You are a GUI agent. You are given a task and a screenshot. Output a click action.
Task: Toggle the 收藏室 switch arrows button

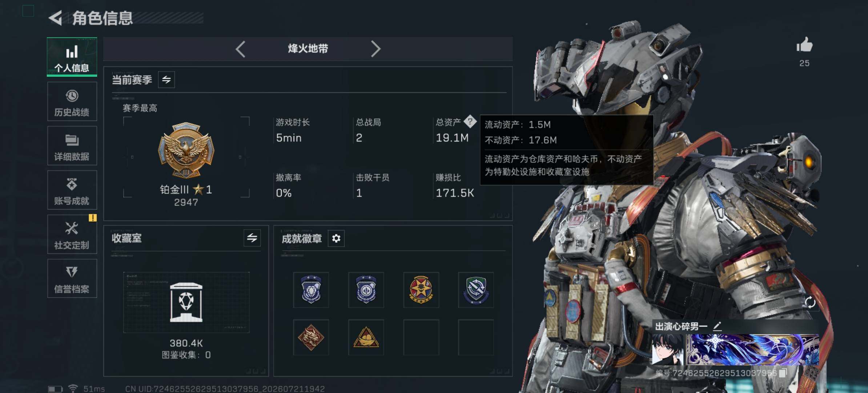point(252,238)
